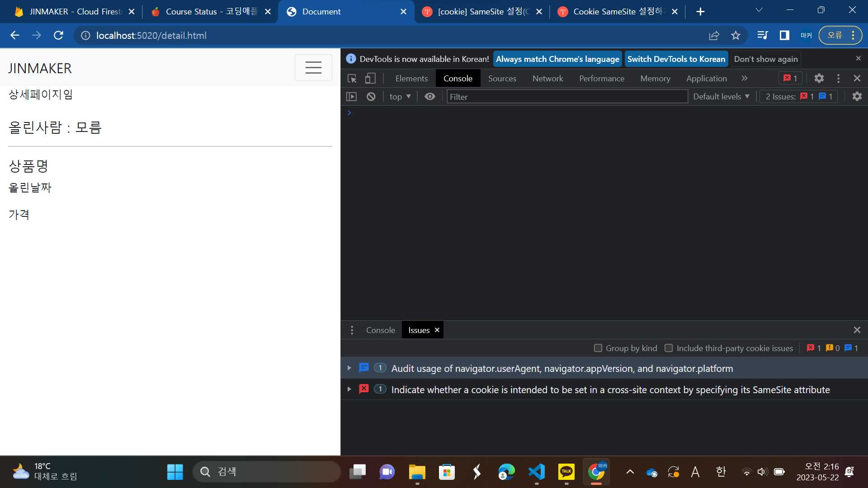Viewport: 868px width, 488px height.
Task: Switch to the Elements tab
Action: [x=411, y=79]
